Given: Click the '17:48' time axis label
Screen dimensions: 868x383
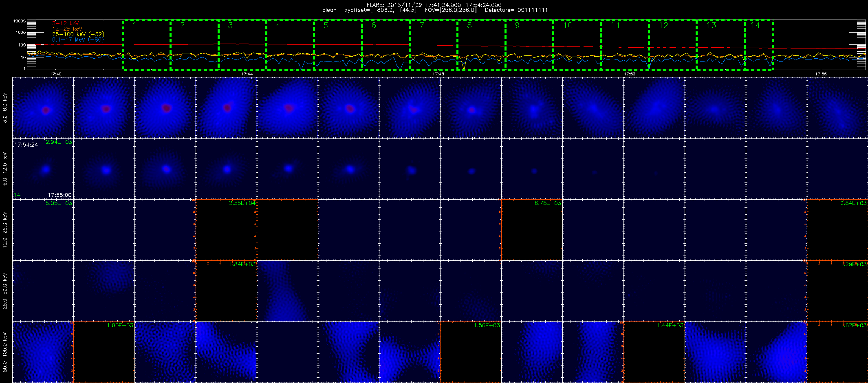Looking at the screenshot, I should click(x=438, y=74).
